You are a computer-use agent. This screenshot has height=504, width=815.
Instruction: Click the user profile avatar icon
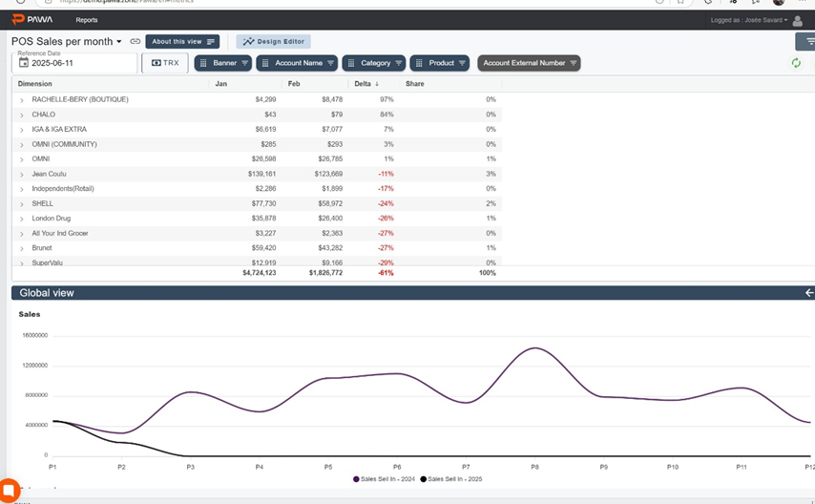pos(798,20)
